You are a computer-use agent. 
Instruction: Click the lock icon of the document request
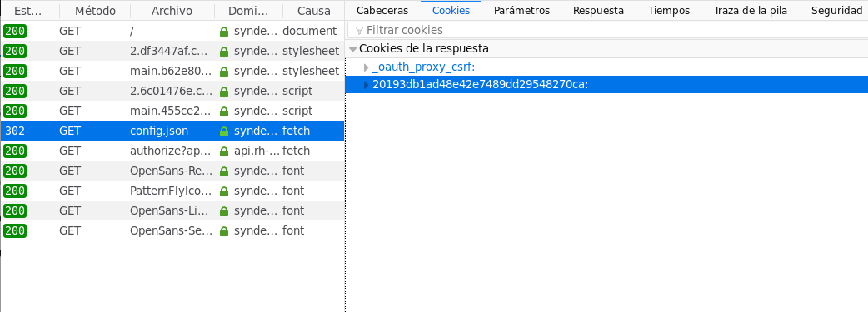point(224,32)
